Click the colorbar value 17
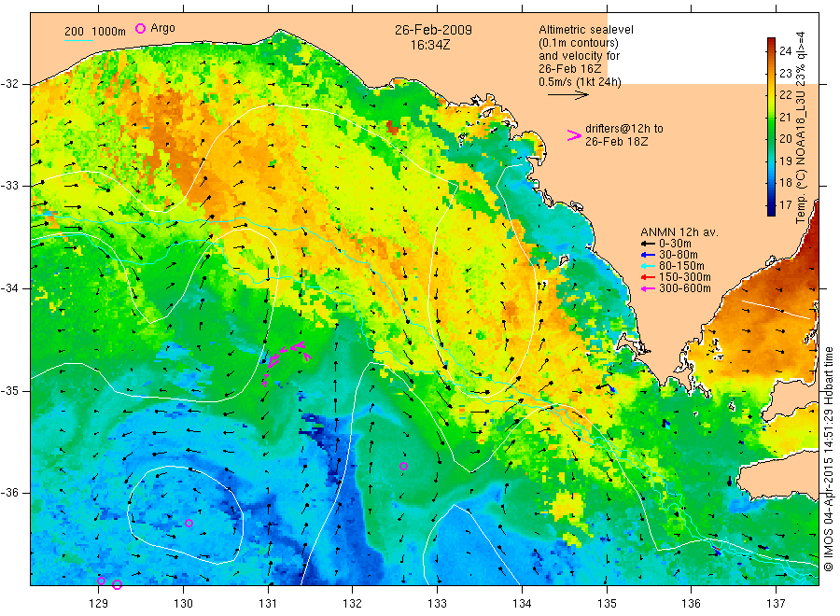840x616 pixels. click(785, 204)
